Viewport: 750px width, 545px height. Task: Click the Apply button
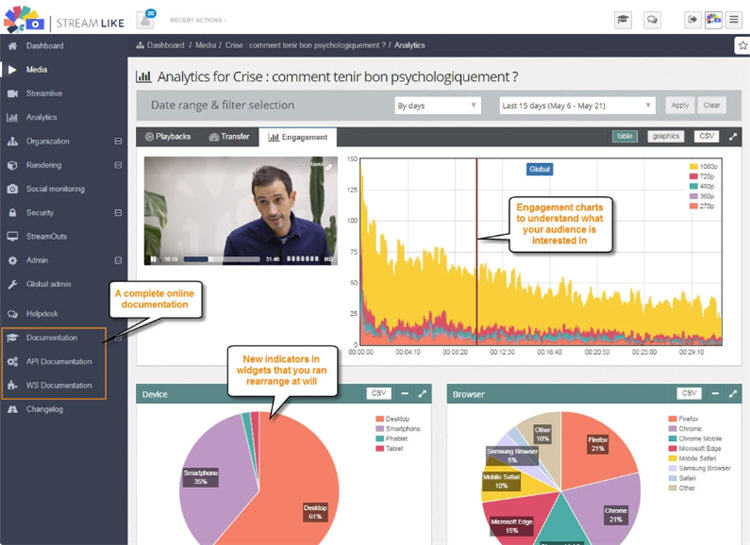pos(680,105)
